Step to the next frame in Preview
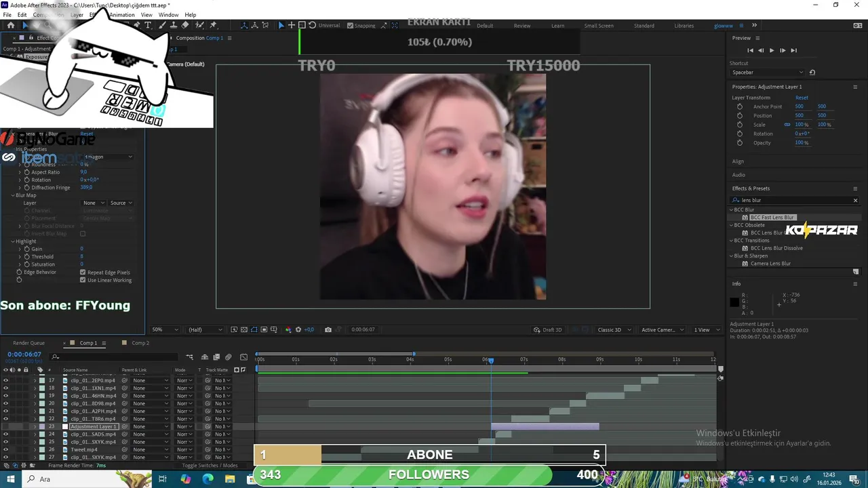868x488 pixels. point(783,50)
